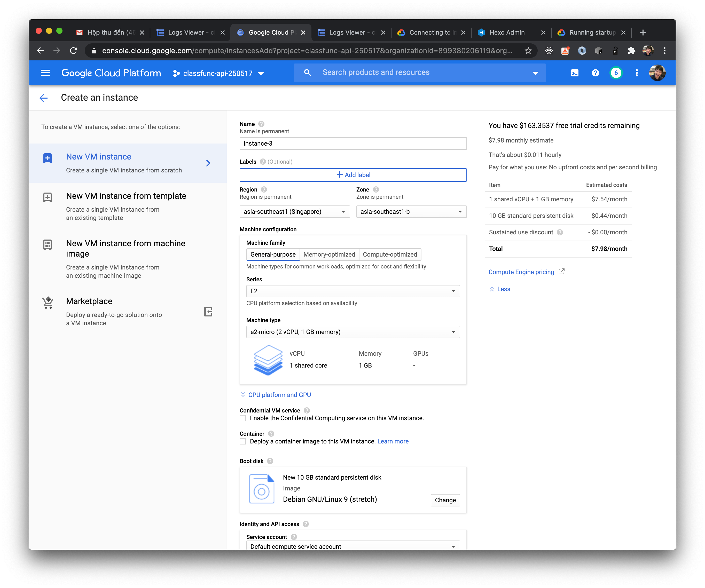Open the Region dropdown asia-southeast1

pos(294,212)
